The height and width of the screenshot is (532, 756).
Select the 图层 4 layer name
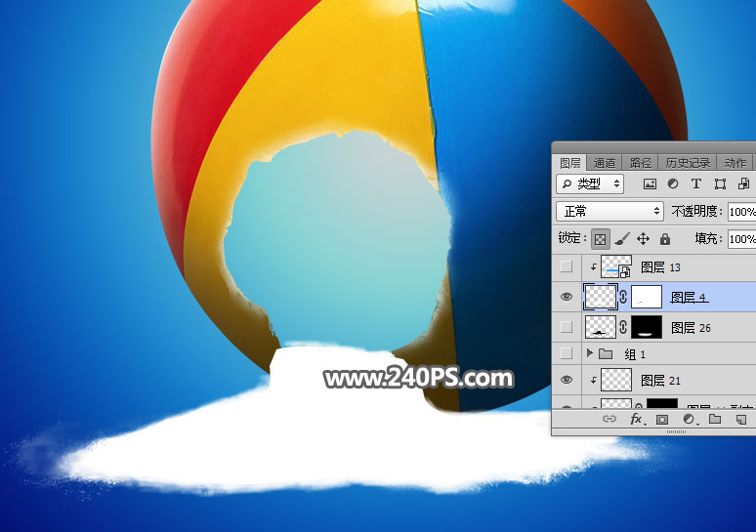(x=690, y=298)
